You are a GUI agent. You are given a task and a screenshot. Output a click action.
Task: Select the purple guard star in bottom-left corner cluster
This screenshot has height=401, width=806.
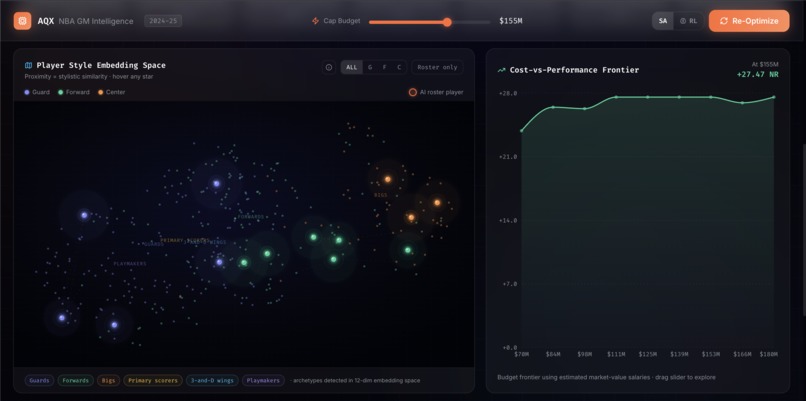[x=62, y=318]
